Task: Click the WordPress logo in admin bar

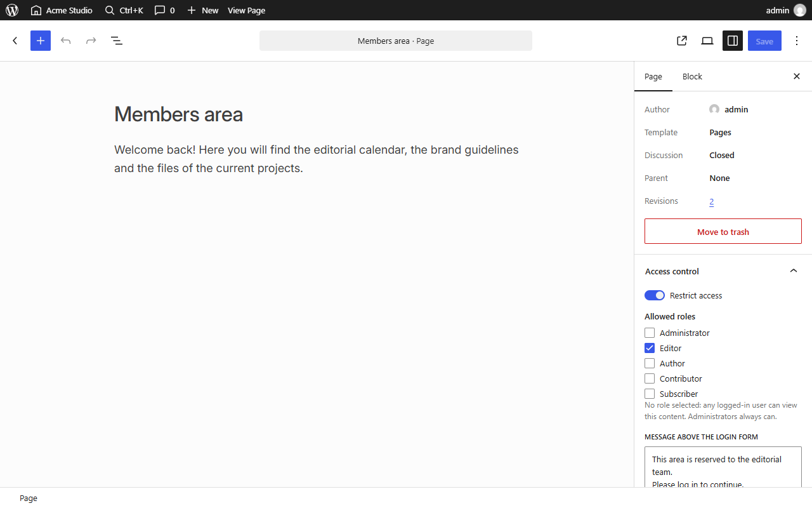Action: [x=12, y=10]
